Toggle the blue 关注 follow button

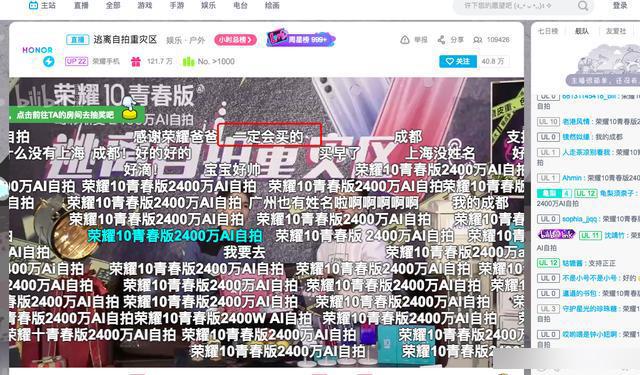[x=458, y=61]
